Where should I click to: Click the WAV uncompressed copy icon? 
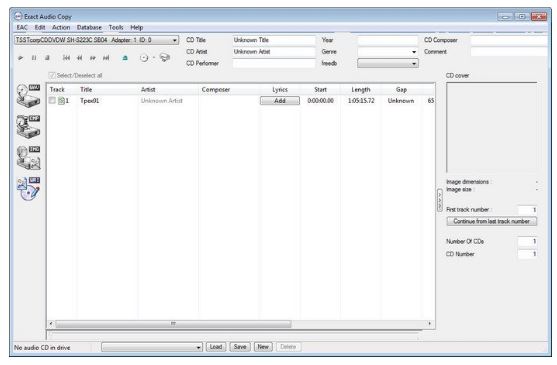click(28, 96)
